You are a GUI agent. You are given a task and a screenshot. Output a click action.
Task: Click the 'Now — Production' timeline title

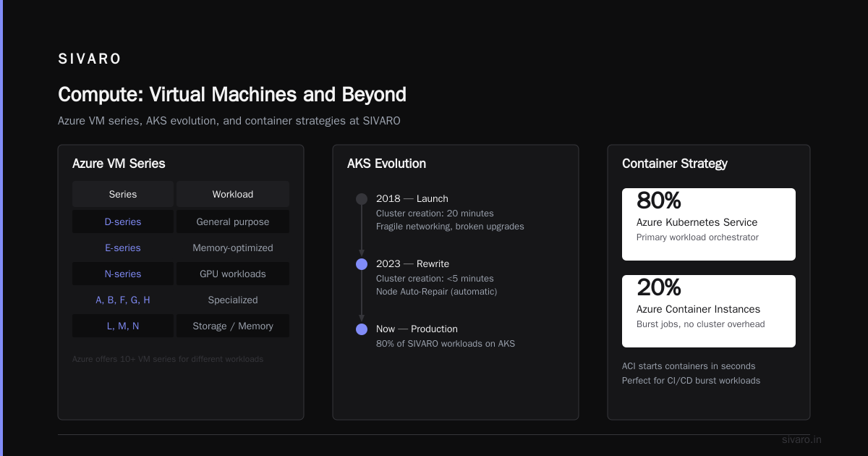(x=417, y=329)
